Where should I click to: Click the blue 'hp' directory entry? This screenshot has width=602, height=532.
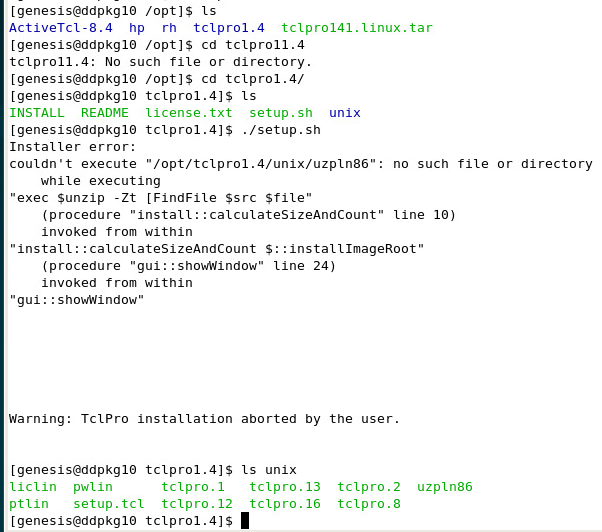pyautogui.click(x=137, y=28)
